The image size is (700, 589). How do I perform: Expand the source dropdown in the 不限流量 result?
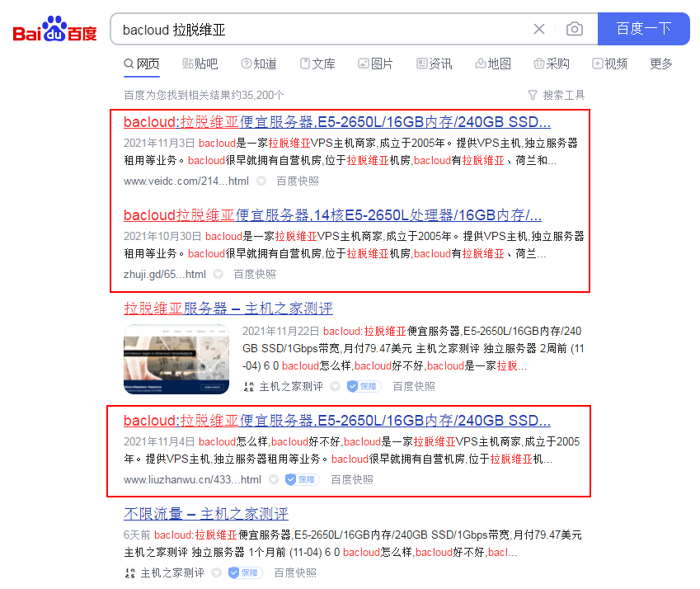tap(217, 573)
